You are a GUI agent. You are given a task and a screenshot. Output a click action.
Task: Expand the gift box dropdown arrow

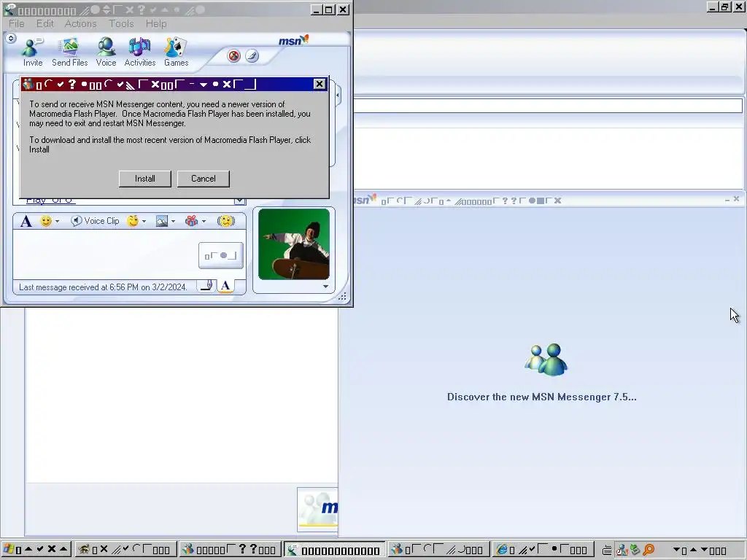click(204, 222)
